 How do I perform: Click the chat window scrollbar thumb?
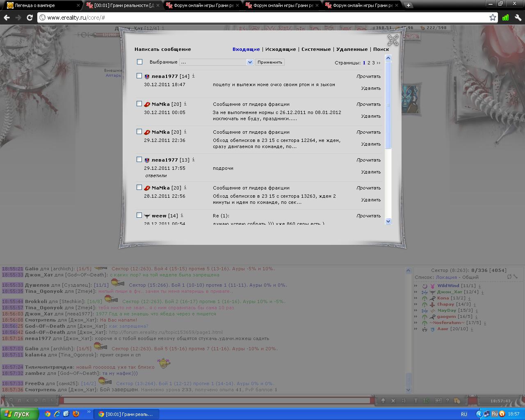[x=408, y=379]
